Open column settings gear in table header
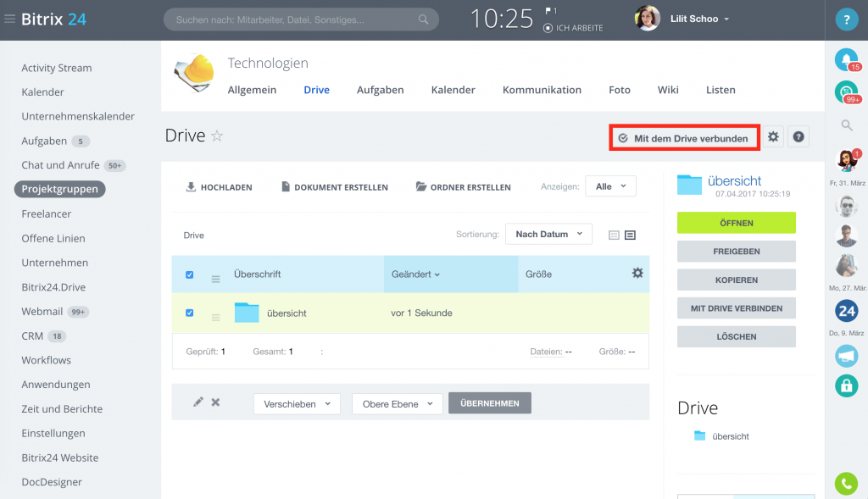 (637, 273)
